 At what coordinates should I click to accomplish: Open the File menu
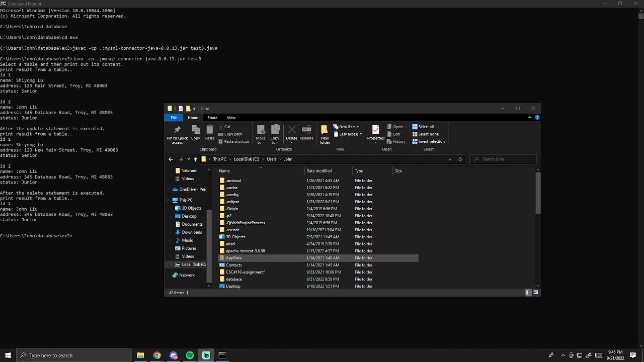pos(174,118)
